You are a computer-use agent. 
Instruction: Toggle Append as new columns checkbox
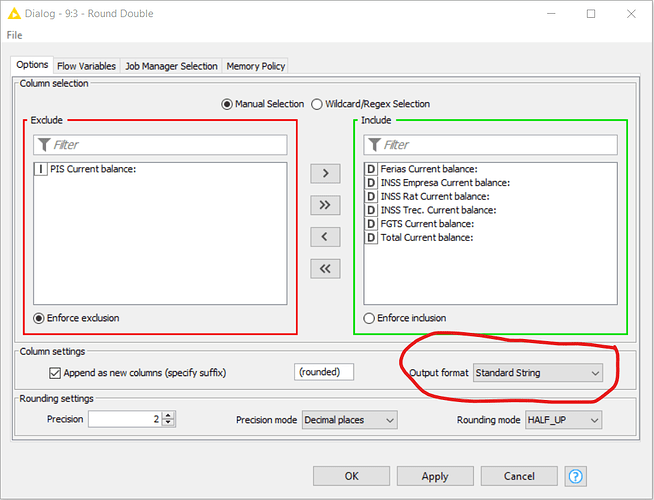click(56, 373)
